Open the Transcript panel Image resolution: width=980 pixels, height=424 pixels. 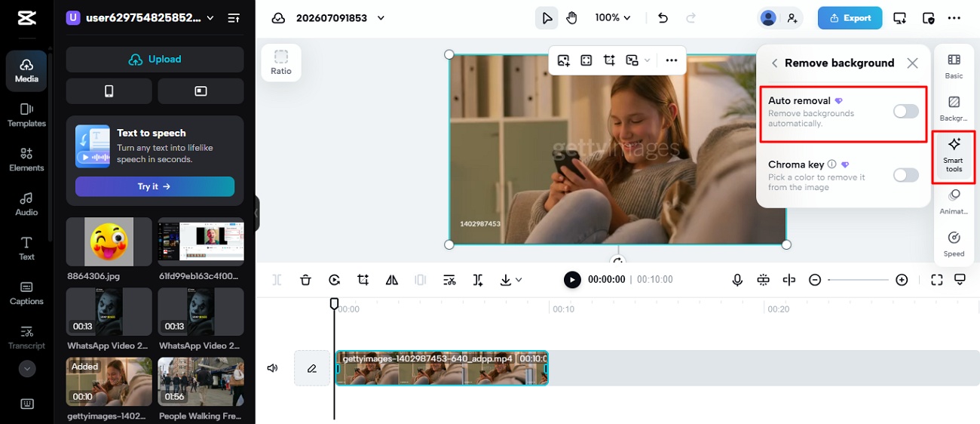(x=26, y=338)
